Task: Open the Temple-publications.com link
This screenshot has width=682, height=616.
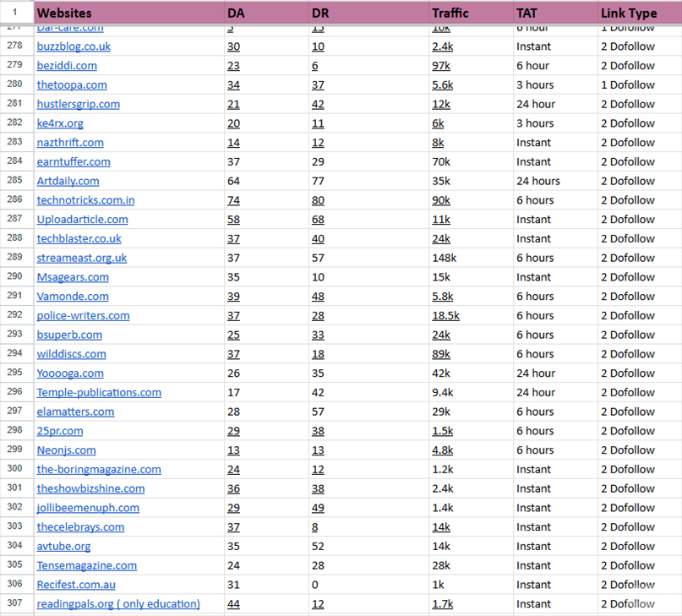Action: [99, 392]
